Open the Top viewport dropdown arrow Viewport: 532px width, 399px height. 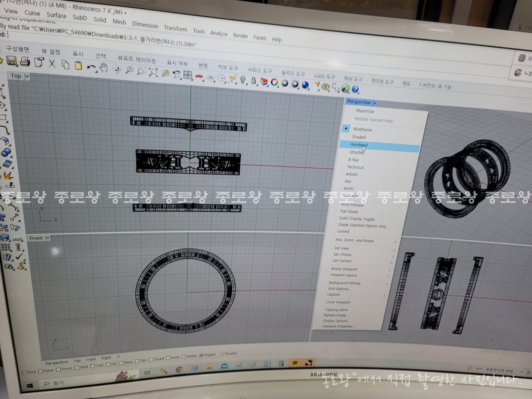(x=27, y=76)
